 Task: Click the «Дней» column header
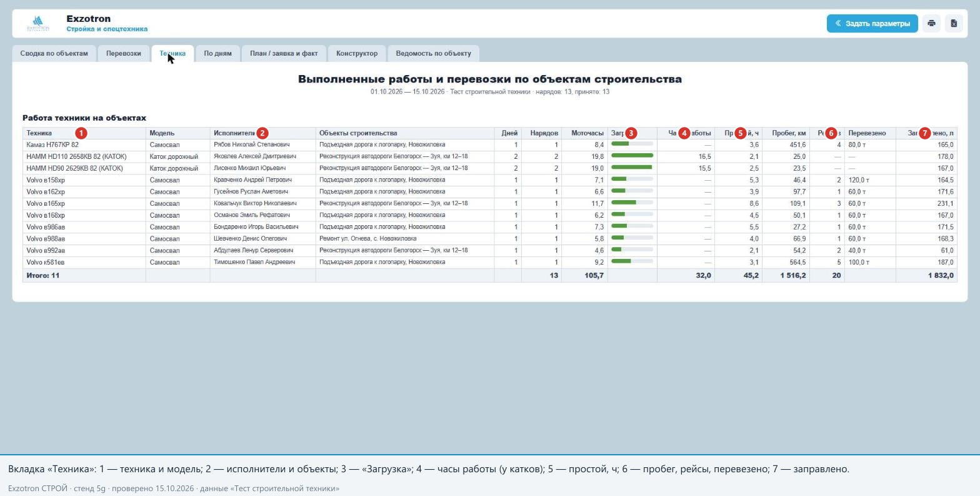(x=507, y=133)
